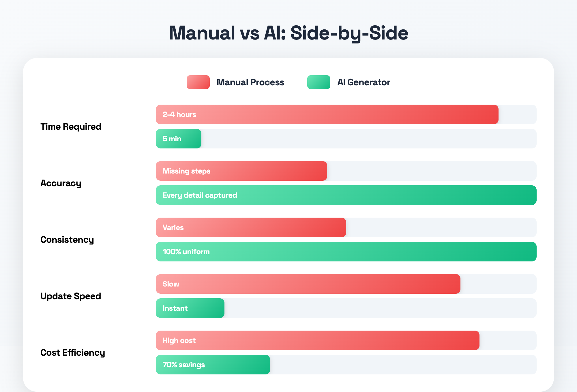The width and height of the screenshot is (577, 392).
Task: Click the red 2-4 hours bar
Action: click(x=327, y=114)
